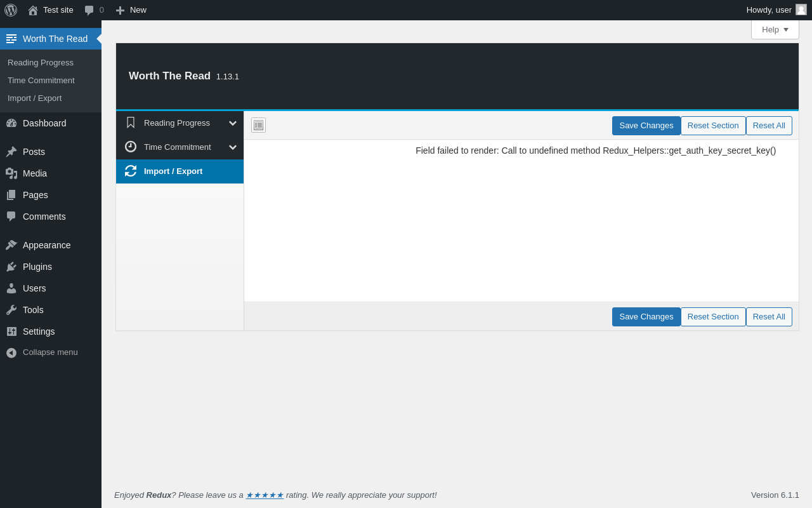812x508 pixels.
Task: Open the Tools menu item
Action: tap(51, 310)
